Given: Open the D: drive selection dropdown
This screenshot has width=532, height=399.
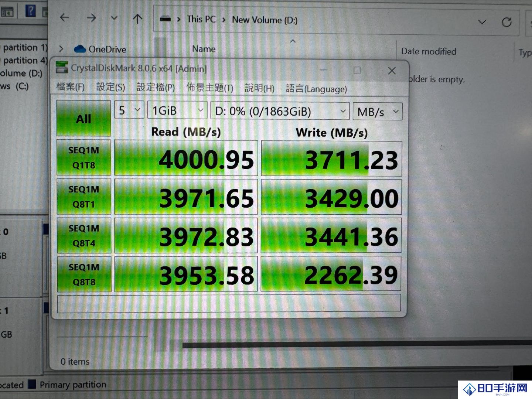Looking at the screenshot, I should (x=280, y=111).
